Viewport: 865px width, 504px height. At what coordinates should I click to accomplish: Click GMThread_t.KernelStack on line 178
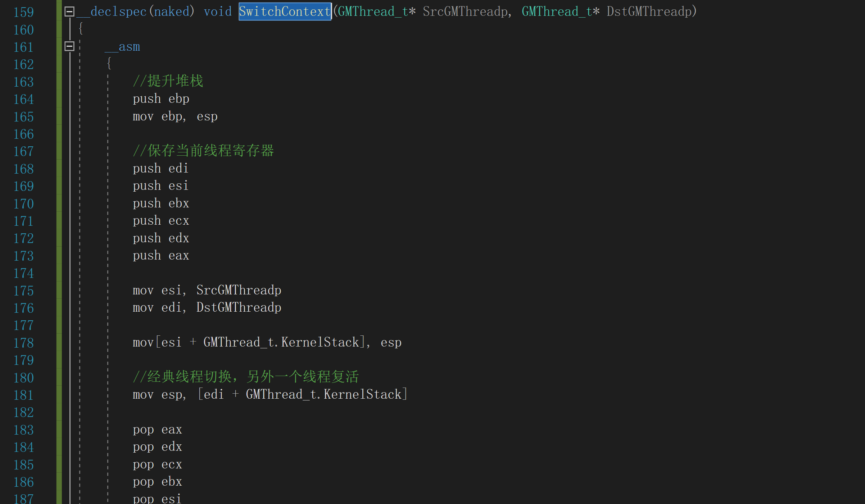click(x=281, y=343)
